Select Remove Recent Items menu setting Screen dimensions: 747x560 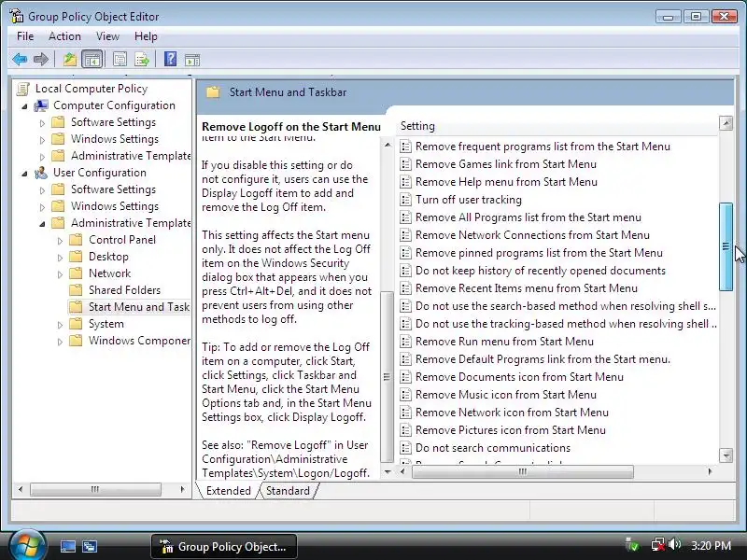(x=526, y=288)
